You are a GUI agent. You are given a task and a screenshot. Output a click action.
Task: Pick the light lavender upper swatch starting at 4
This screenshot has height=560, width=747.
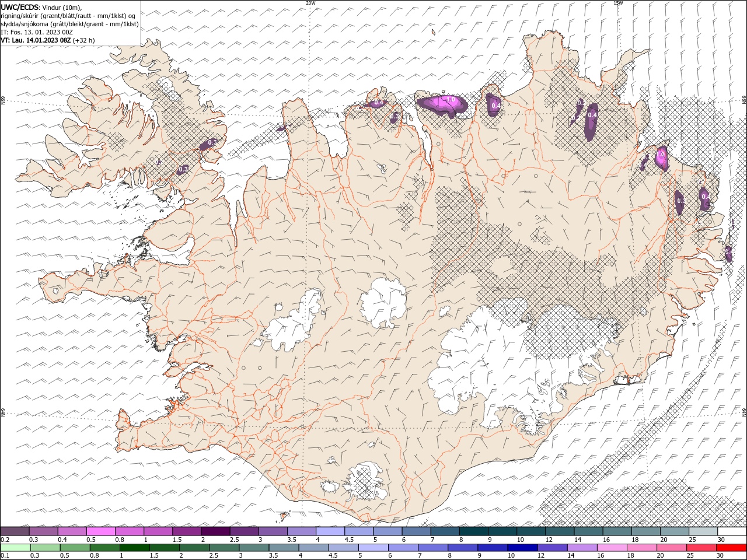tap(330, 531)
